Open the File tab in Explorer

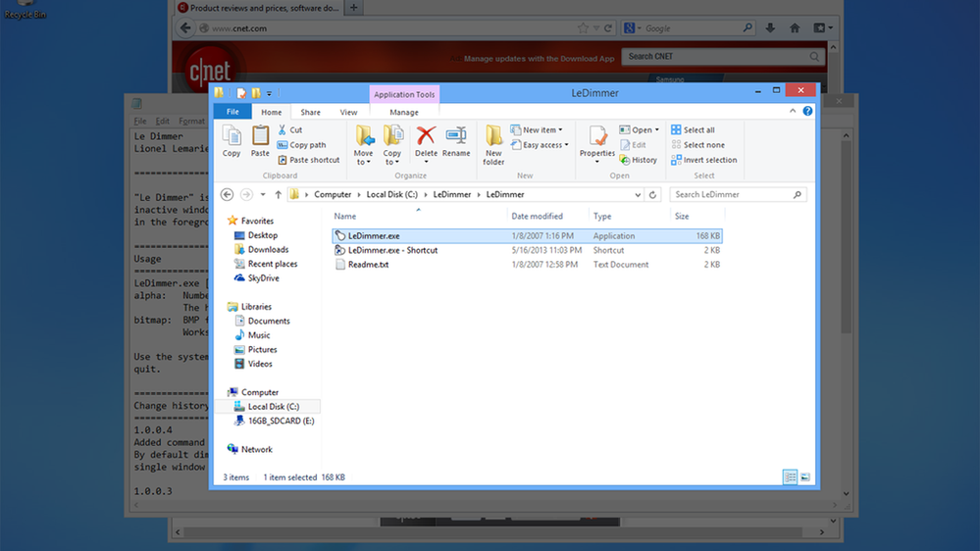pyautogui.click(x=232, y=112)
